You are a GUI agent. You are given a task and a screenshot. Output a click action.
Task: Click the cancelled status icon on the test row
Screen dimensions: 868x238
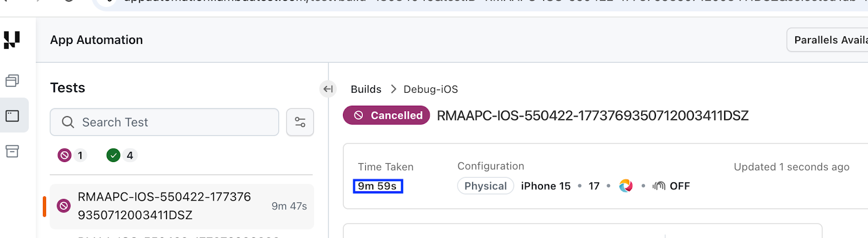pyautogui.click(x=64, y=206)
